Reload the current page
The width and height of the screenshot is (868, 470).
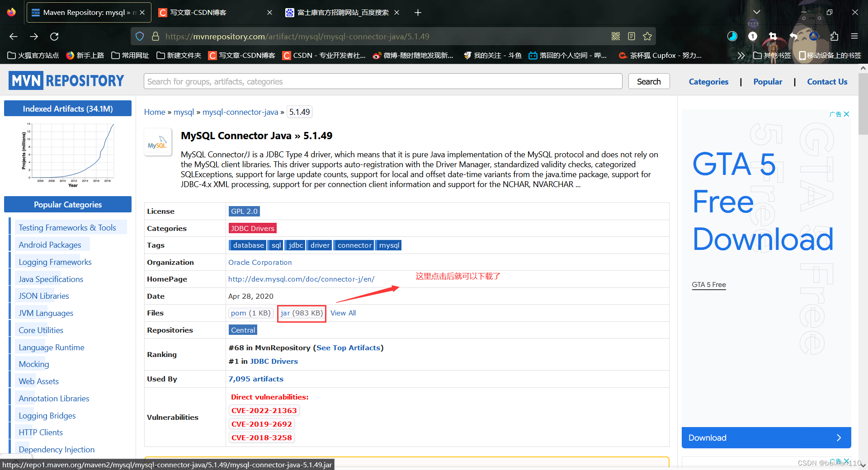[54, 36]
